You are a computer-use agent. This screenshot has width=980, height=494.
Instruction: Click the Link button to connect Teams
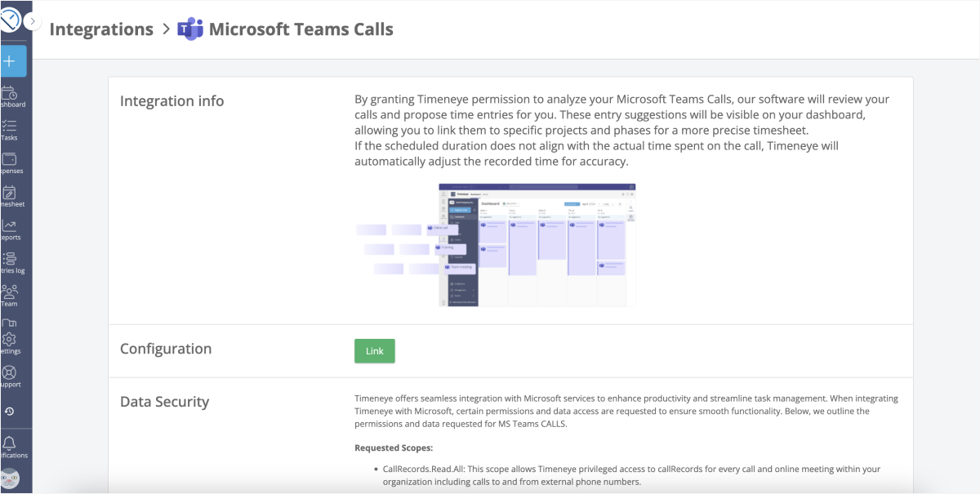(x=374, y=350)
